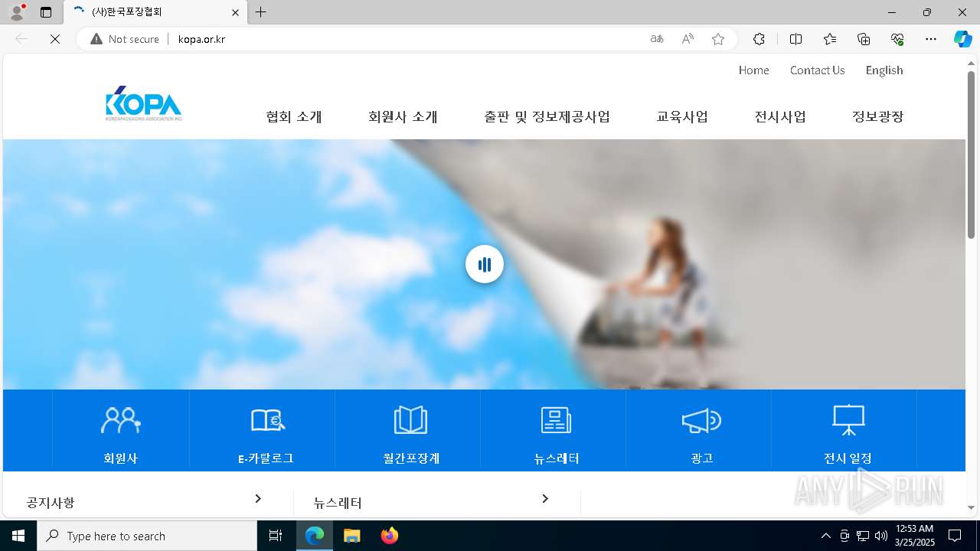This screenshot has width=980, height=551.
Task: Open File Explorer from the taskbar
Action: [352, 536]
